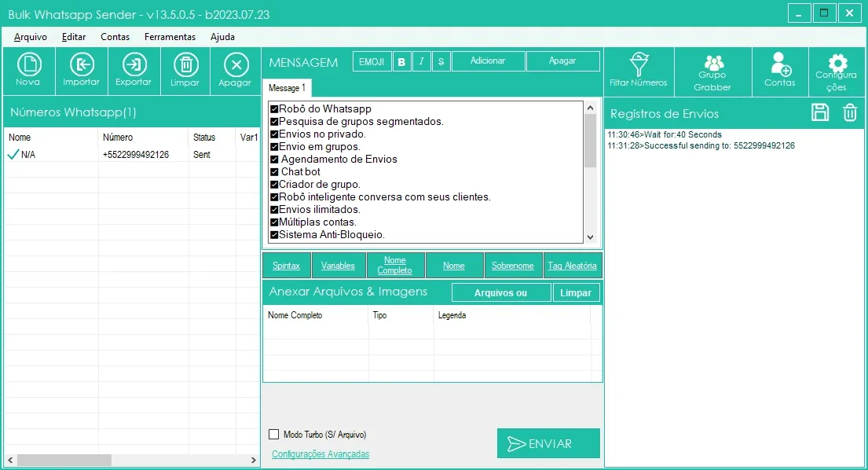
Task: Insert Spintax into the message
Action: (286, 266)
